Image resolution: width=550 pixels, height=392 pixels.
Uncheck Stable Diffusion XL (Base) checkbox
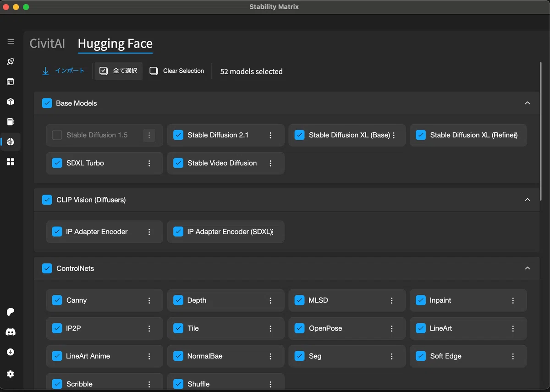[299, 135]
